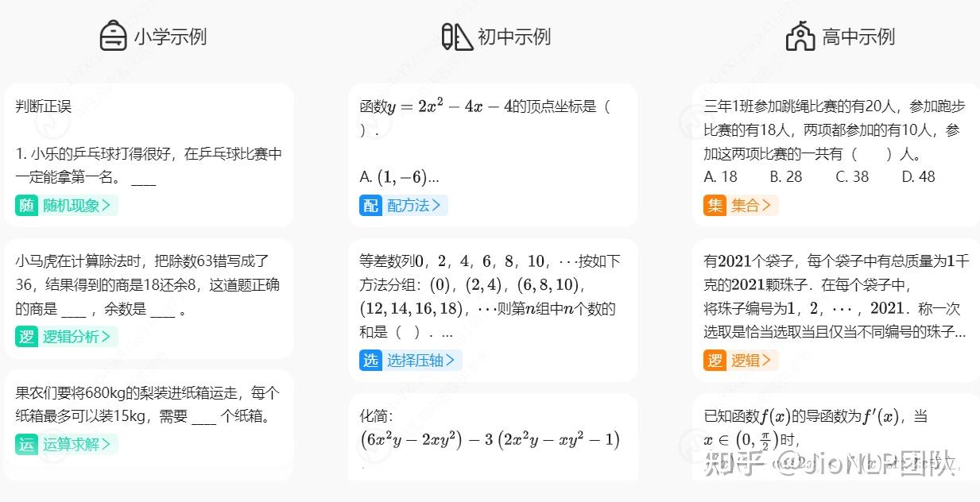Open the 随机现象 tag link
Screen dimensions: 980x502
point(72,206)
